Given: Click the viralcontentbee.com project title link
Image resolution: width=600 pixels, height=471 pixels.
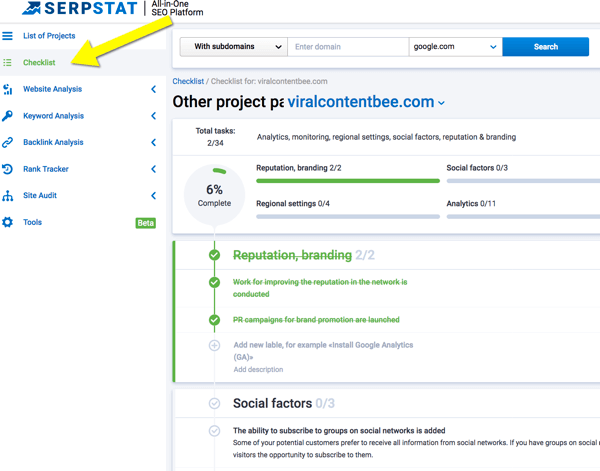Looking at the screenshot, I should click(x=361, y=102).
